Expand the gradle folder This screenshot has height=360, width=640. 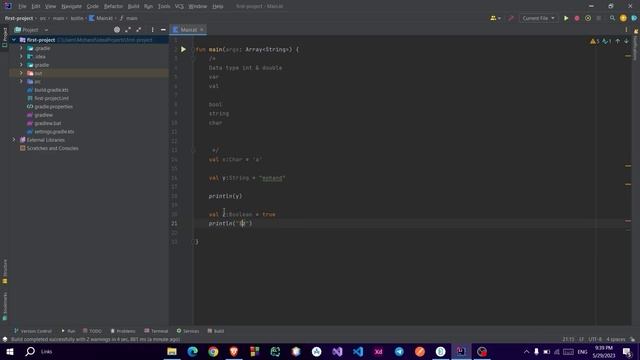click(21, 65)
